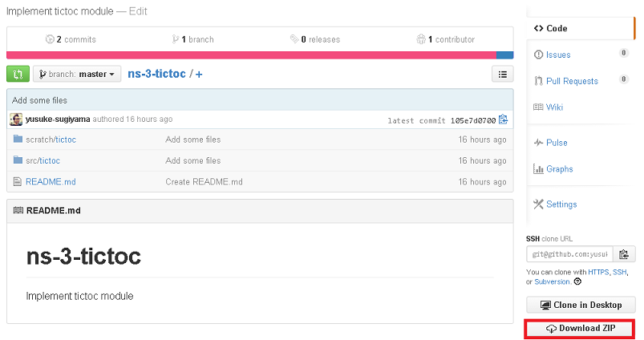Click the pink language bar segment
Screen dimensions: 644x340
(251, 55)
